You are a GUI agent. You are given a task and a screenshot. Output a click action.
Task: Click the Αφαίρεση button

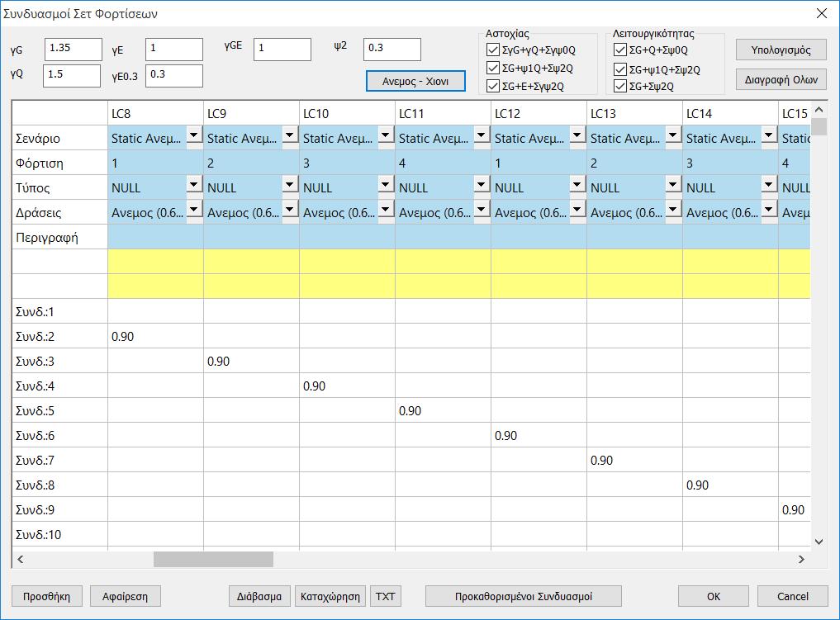pyautogui.click(x=126, y=596)
